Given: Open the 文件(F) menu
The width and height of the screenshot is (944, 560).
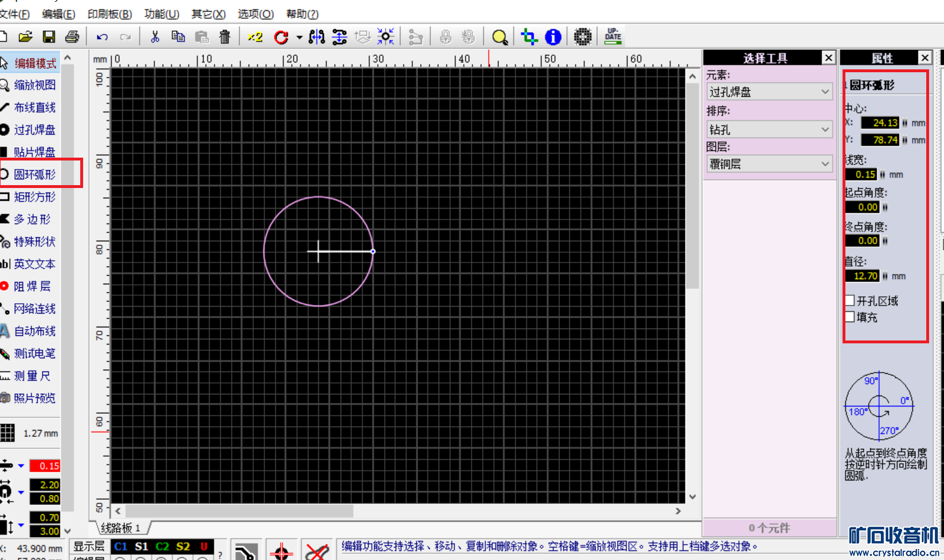Looking at the screenshot, I should click(14, 14).
